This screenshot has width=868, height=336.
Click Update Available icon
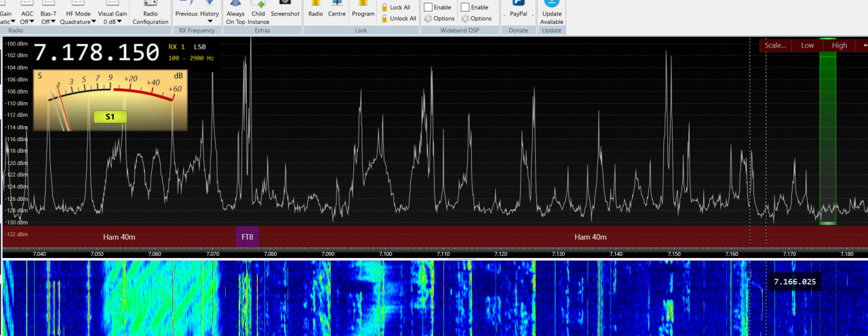coord(551,13)
